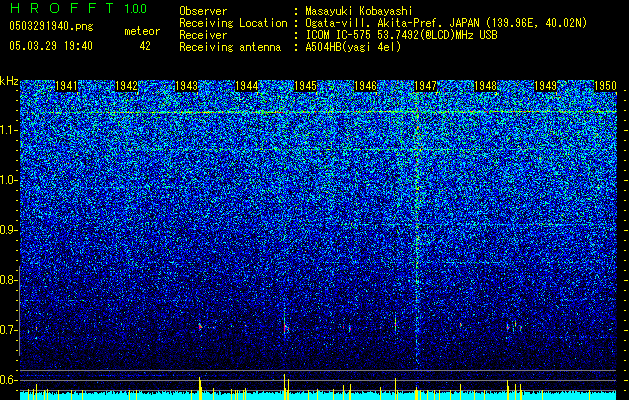Click the 0.9 frequency axis label
This screenshot has width=629, height=400.
pyautogui.click(x=8, y=230)
